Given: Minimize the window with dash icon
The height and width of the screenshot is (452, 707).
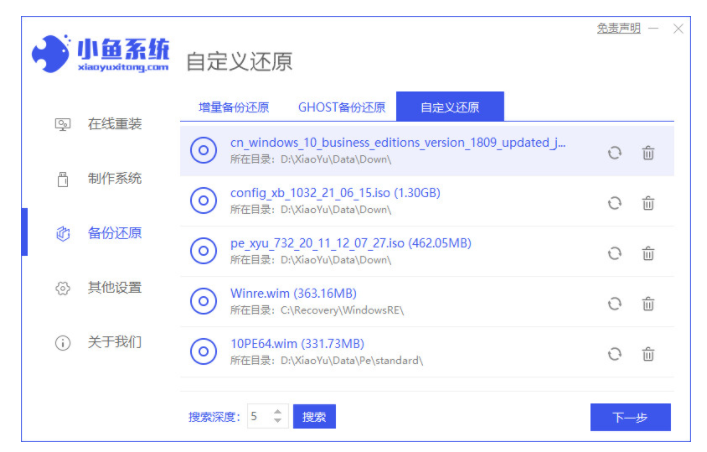Looking at the screenshot, I should [x=654, y=29].
